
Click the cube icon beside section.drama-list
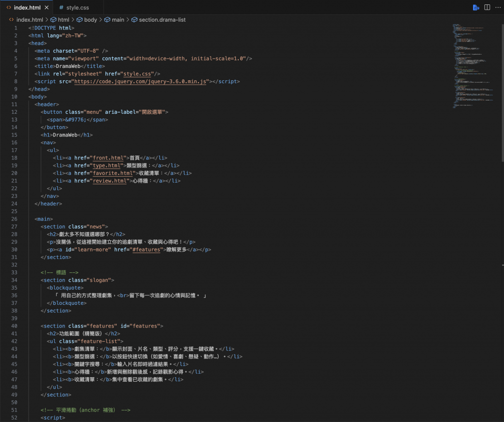pyautogui.click(x=134, y=20)
